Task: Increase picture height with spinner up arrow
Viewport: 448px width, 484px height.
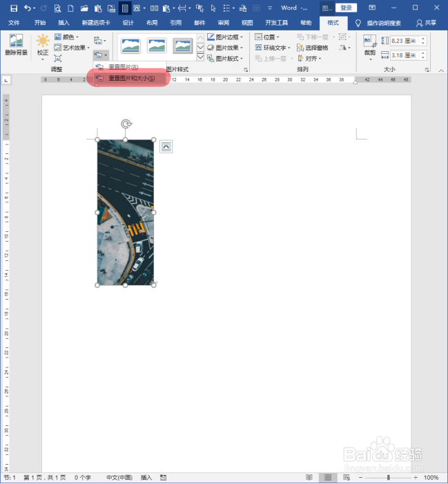Action: coord(423,39)
